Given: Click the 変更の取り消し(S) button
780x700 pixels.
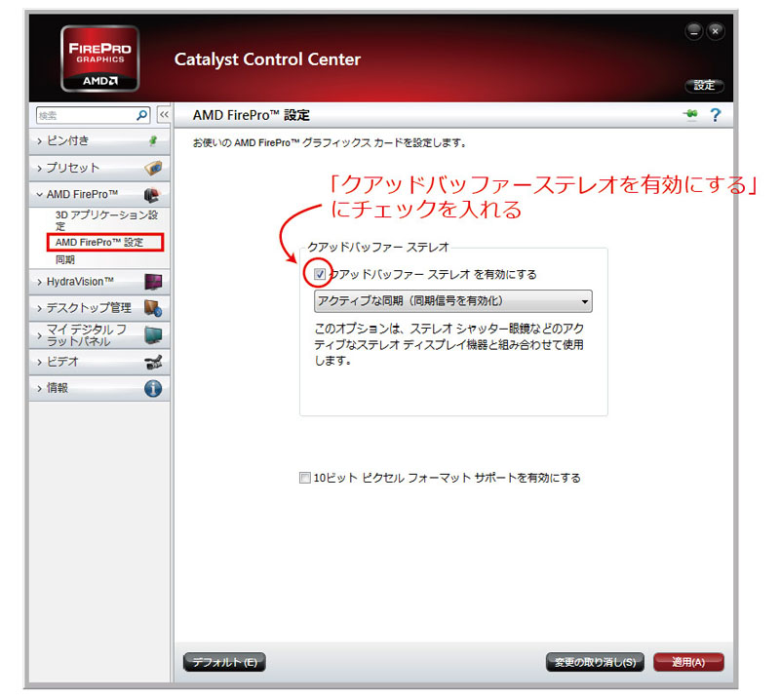Looking at the screenshot, I should (x=595, y=662).
